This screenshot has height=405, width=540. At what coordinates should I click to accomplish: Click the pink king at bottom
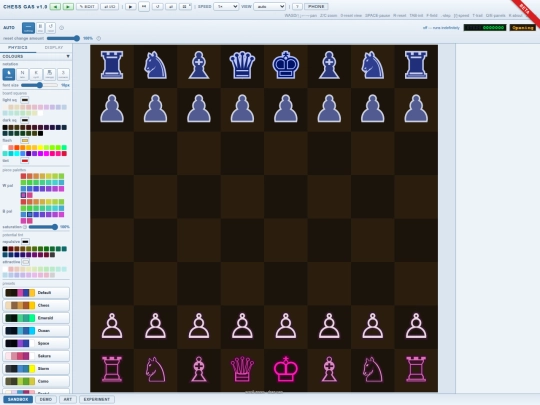(285, 369)
